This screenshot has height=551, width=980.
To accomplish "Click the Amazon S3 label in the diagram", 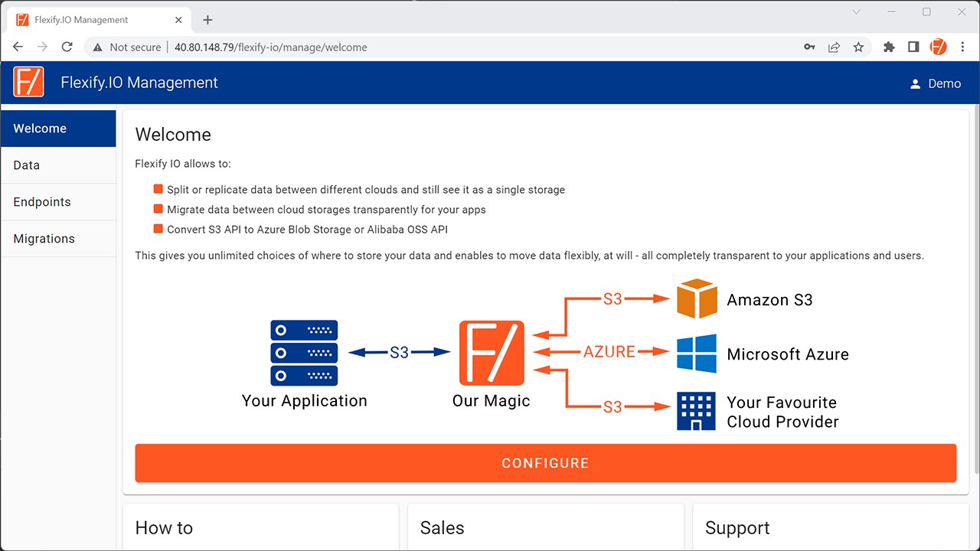I will (x=769, y=300).
